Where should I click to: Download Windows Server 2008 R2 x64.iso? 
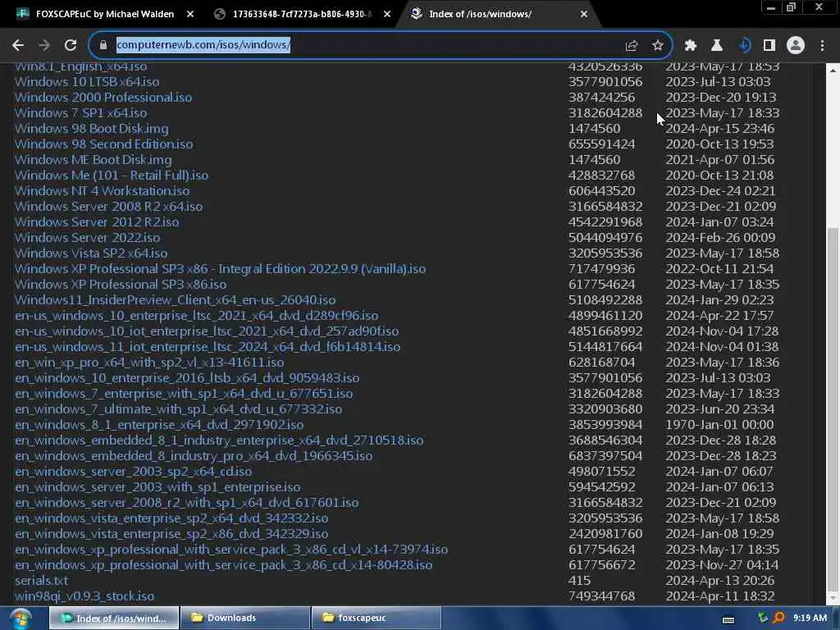(109, 206)
